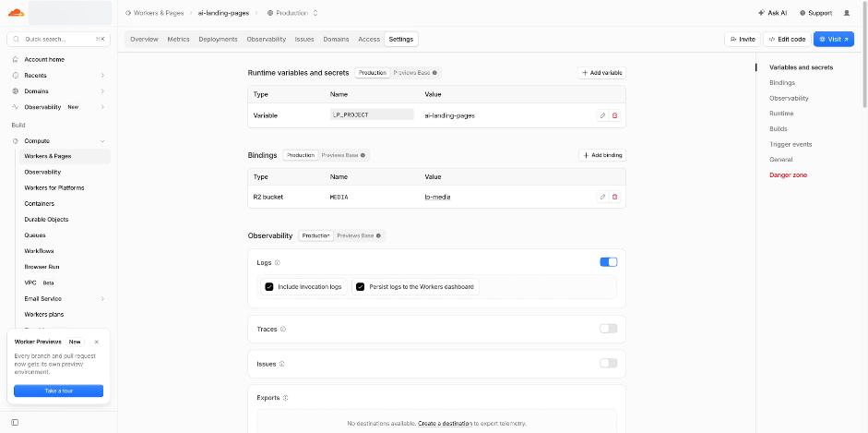Click the Domains globe icon

coord(16,90)
